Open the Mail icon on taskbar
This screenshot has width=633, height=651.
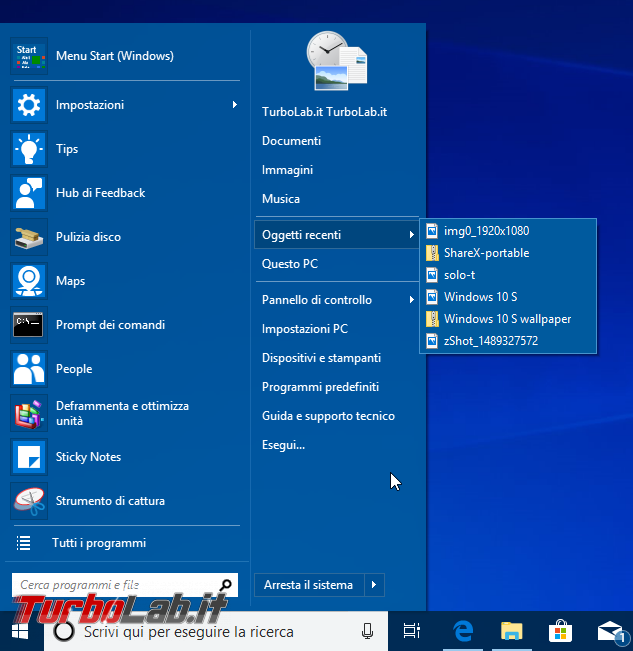click(x=611, y=631)
